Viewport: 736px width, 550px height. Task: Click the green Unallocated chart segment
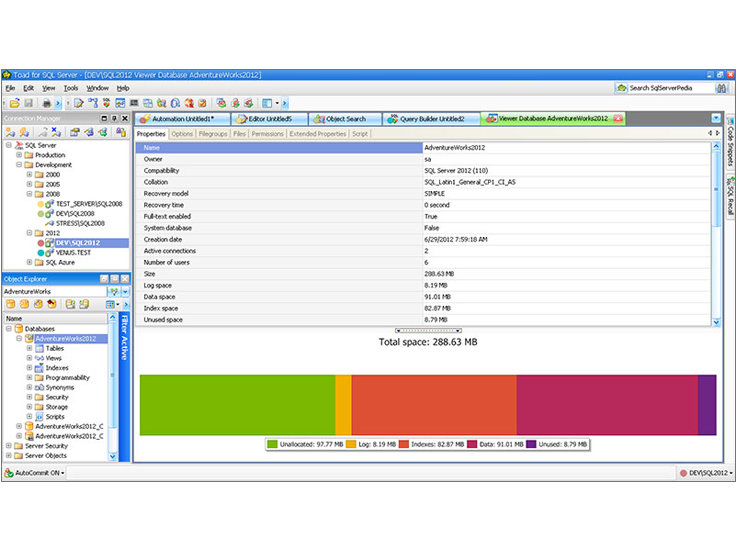click(238, 405)
